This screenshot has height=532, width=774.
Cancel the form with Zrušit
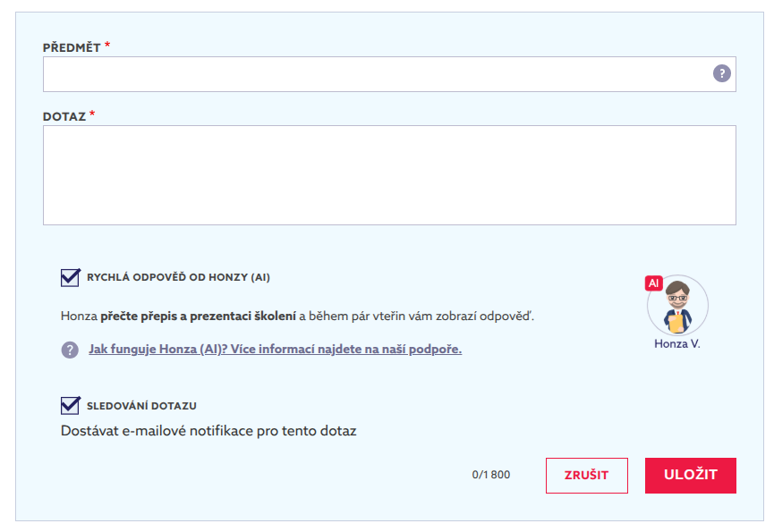586,476
